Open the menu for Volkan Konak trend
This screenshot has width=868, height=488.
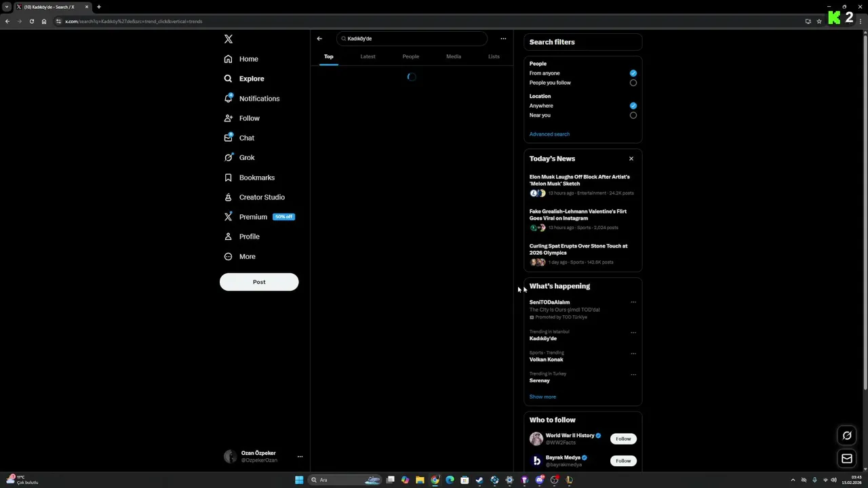click(x=633, y=353)
